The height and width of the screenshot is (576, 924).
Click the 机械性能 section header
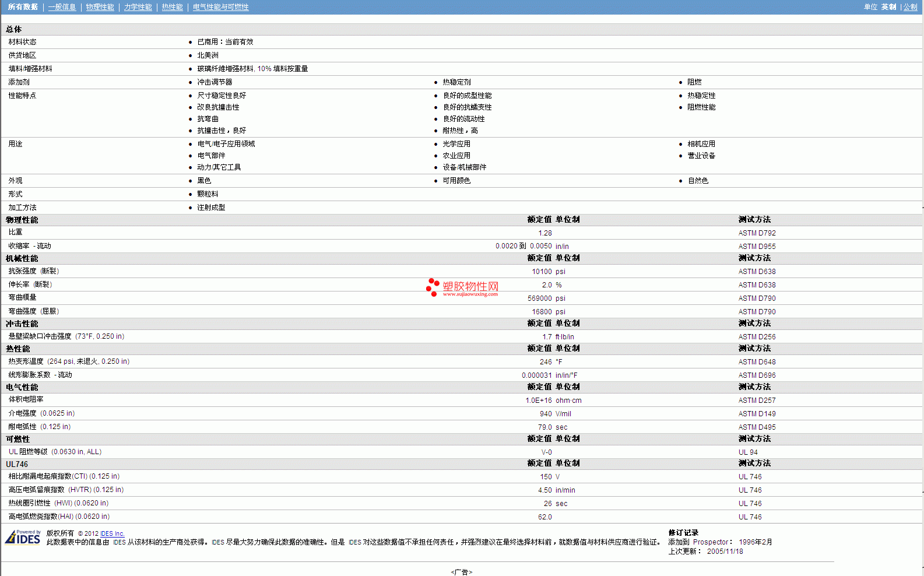click(22, 258)
